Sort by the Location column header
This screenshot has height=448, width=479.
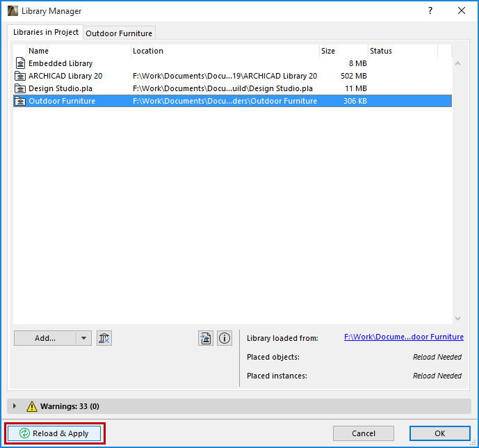pos(225,51)
